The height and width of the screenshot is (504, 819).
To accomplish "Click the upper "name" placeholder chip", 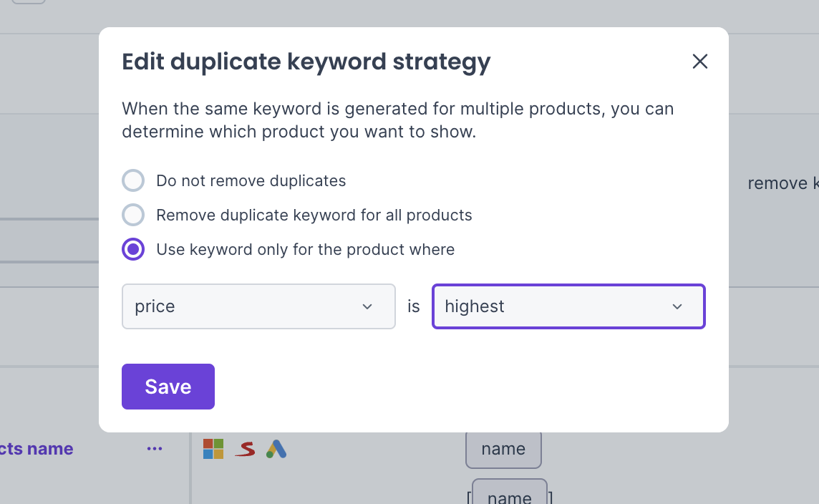I will point(503,449).
